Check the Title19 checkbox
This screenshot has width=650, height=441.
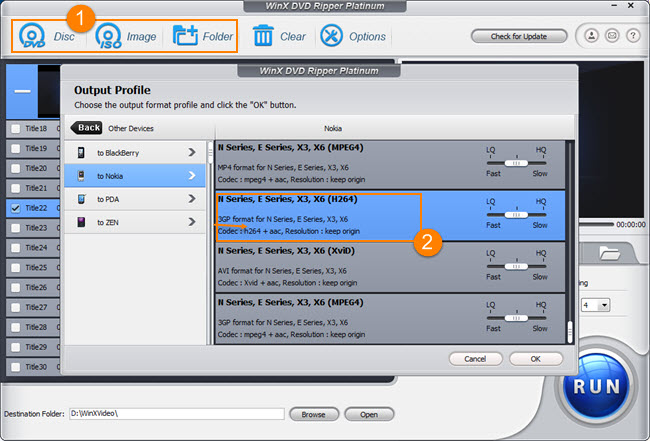coord(15,148)
